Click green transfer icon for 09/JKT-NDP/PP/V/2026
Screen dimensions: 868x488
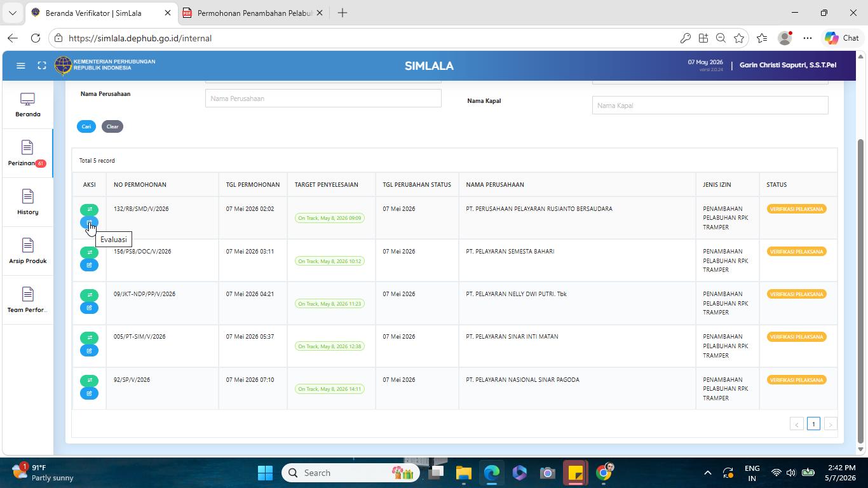(x=89, y=295)
